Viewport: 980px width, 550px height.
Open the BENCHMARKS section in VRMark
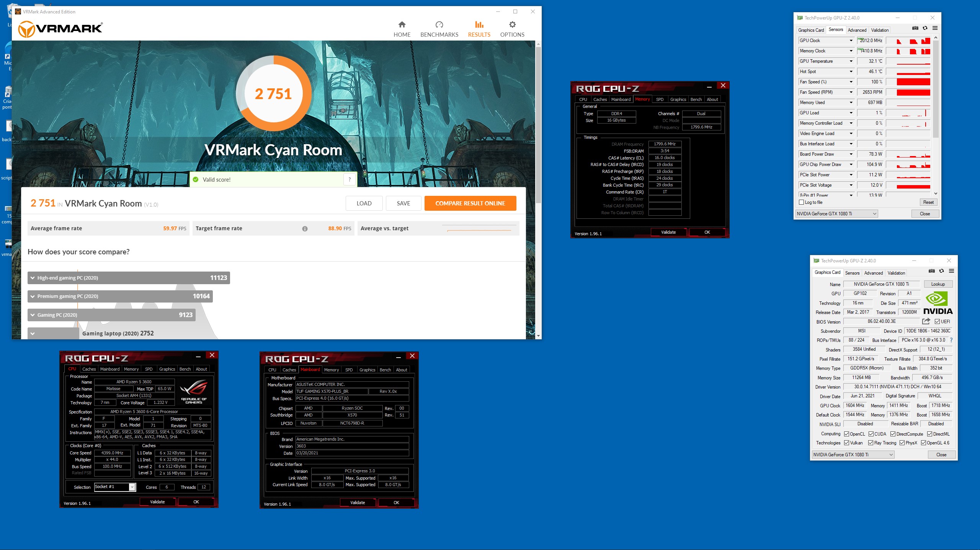(439, 29)
